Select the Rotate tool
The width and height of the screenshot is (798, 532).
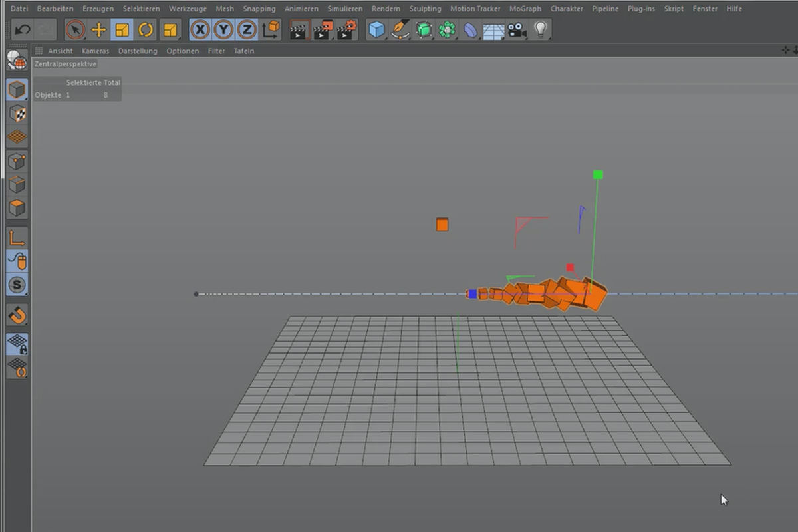click(x=145, y=29)
